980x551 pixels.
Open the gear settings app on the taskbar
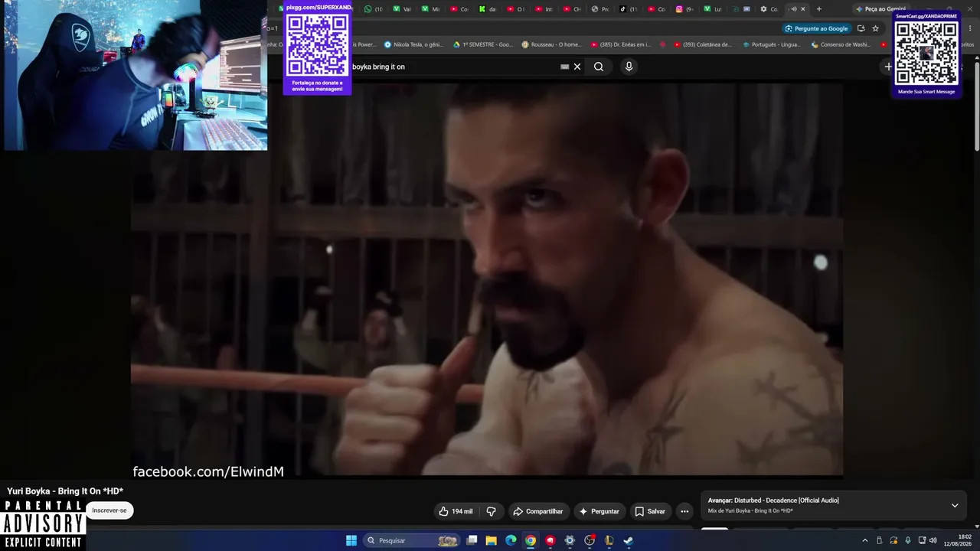coord(570,540)
